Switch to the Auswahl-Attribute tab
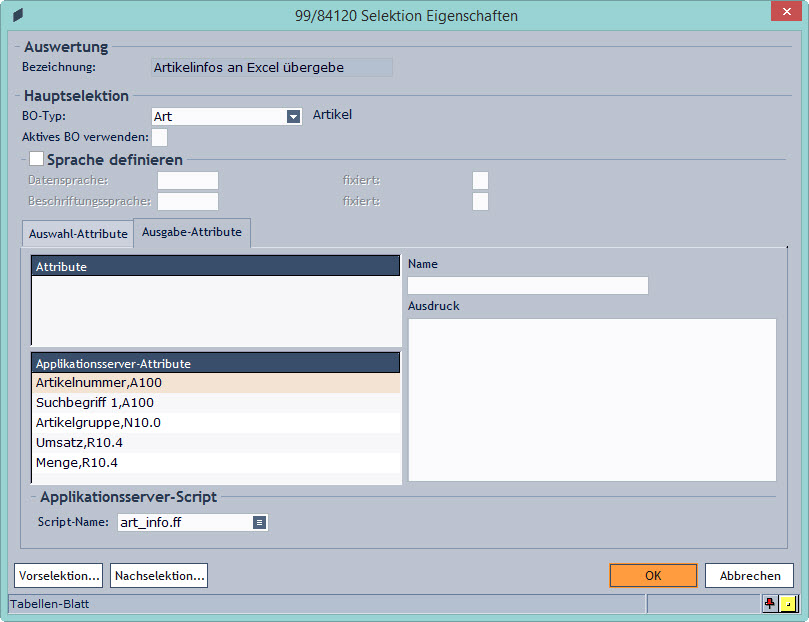Viewport: 809px width, 622px height. pos(78,234)
